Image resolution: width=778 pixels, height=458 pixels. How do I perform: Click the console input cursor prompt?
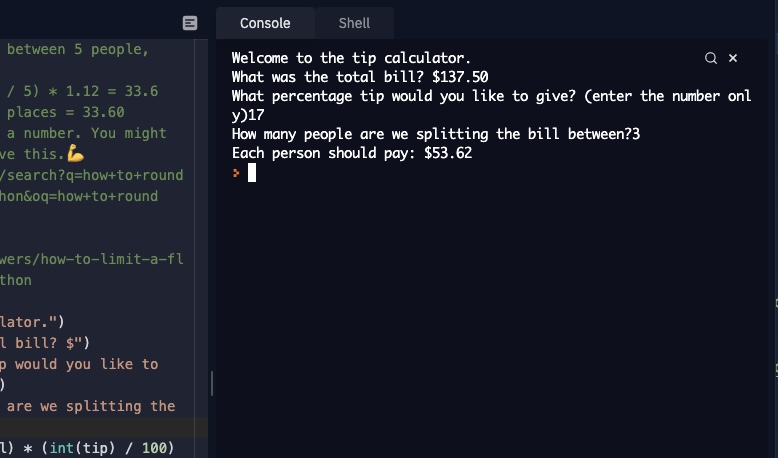(252, 173)
